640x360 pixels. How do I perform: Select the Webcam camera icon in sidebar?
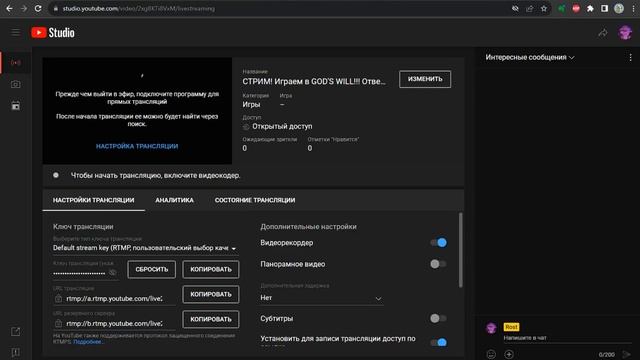pyautogui.click(x=16, y=84)
